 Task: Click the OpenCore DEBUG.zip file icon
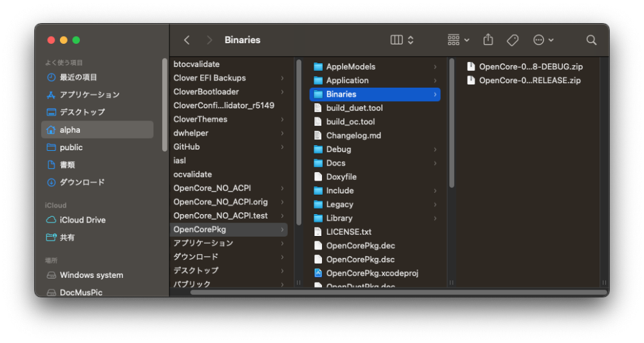(471, 66)
